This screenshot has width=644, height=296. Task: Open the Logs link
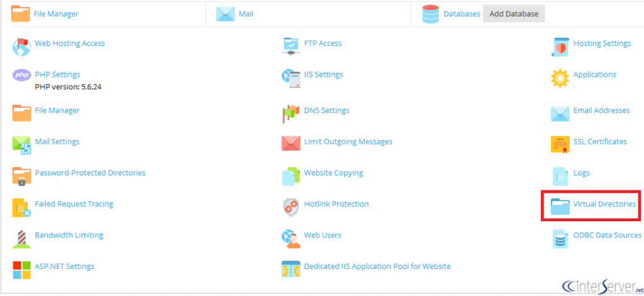click(x=582, y=173)
